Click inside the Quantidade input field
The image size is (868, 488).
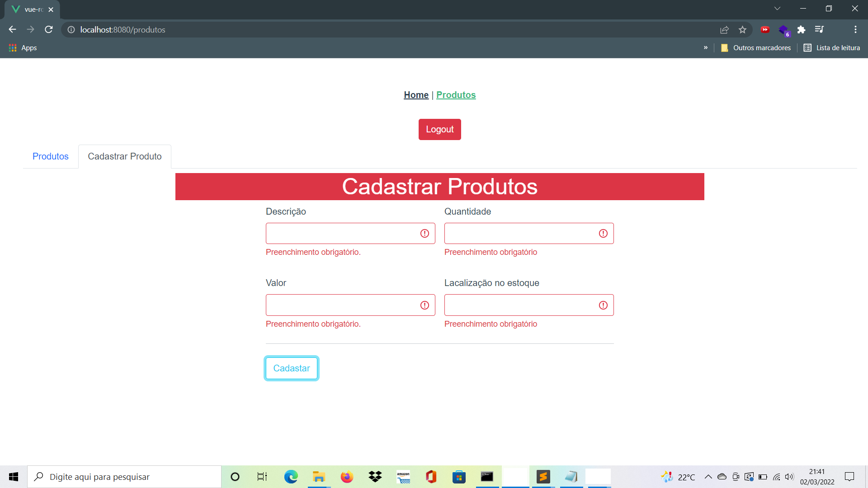point(520,233)
